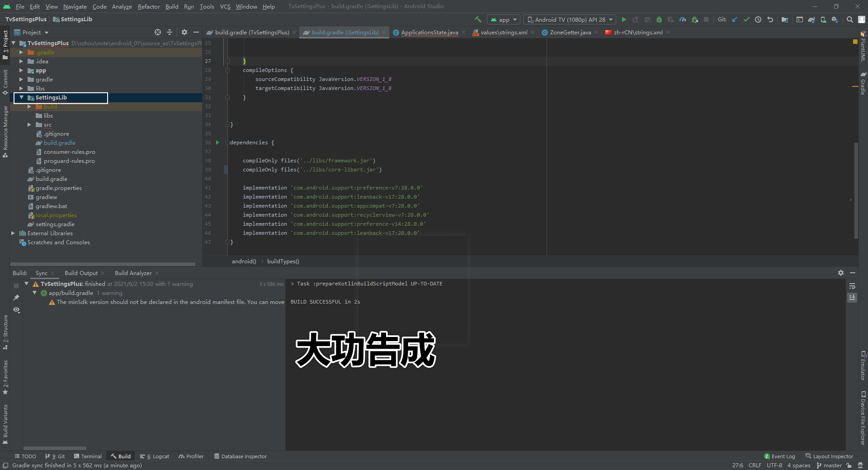Open the Profiler tool window button

pyautogui.click(x=191, y=456)
